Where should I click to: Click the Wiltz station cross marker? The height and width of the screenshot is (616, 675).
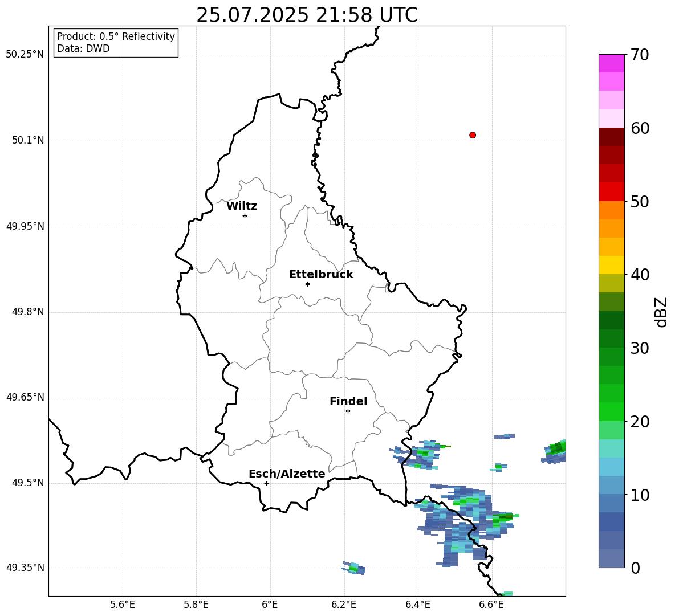coord(245,215)
